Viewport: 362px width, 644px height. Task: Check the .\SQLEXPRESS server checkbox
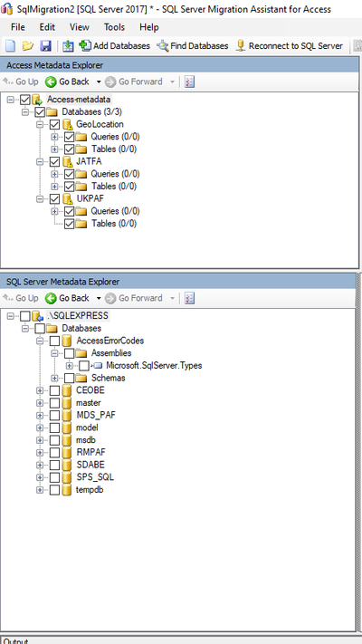(25, 316)
